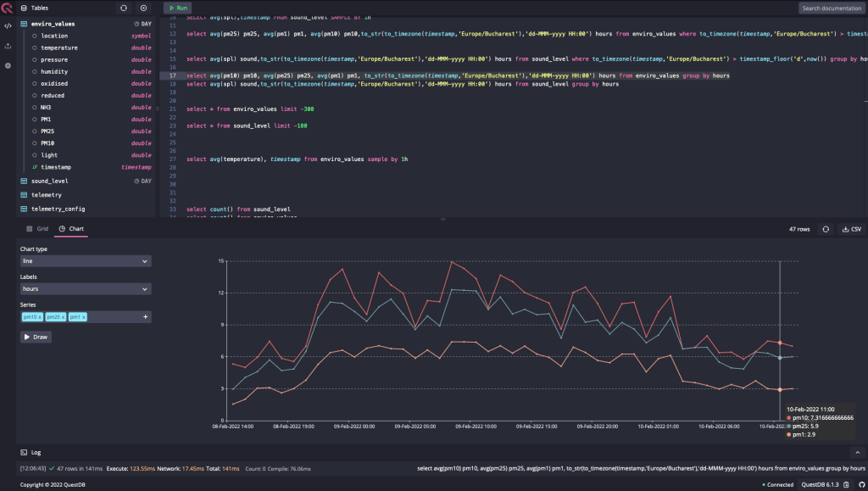The width and height of the screenshot is (868, 491).
Task: Run the query with Run button
Action: tap(178, 8)
